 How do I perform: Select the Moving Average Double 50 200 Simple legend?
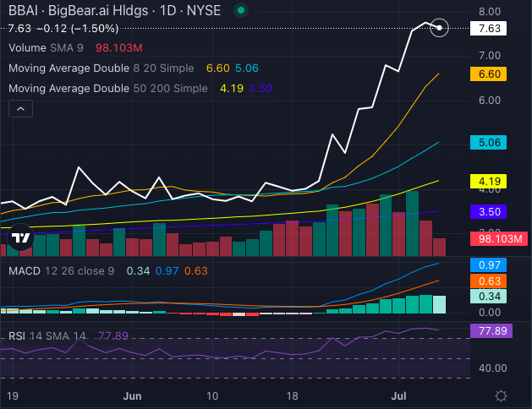(108, 89)
